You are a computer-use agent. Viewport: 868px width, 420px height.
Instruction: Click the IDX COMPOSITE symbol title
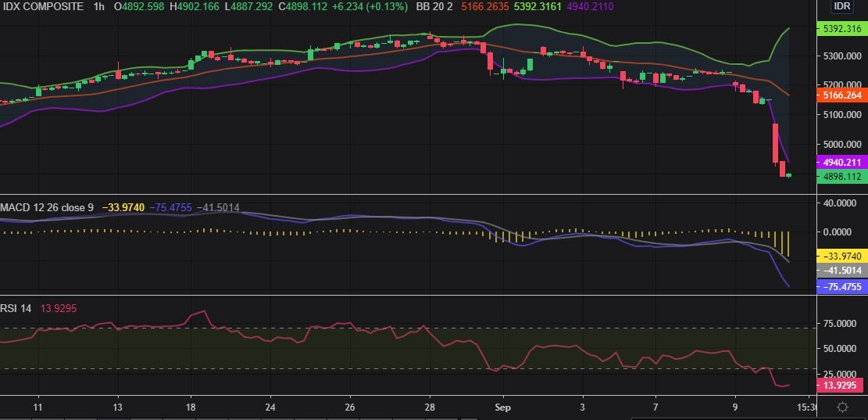point(41,6)
